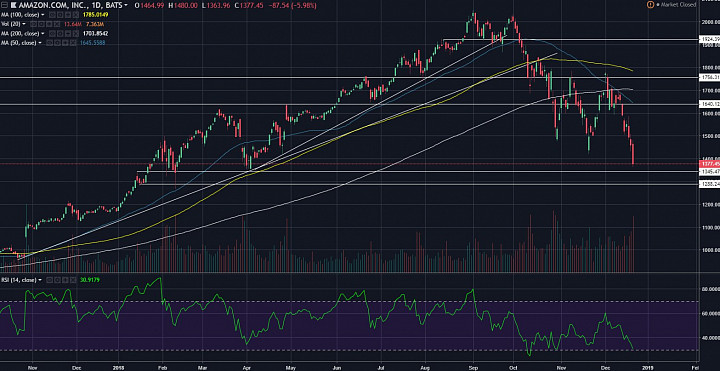This screenshot has width=720, height=371.
Task: Click the 80.0000 RSI axis label
Action: point(710,289)
